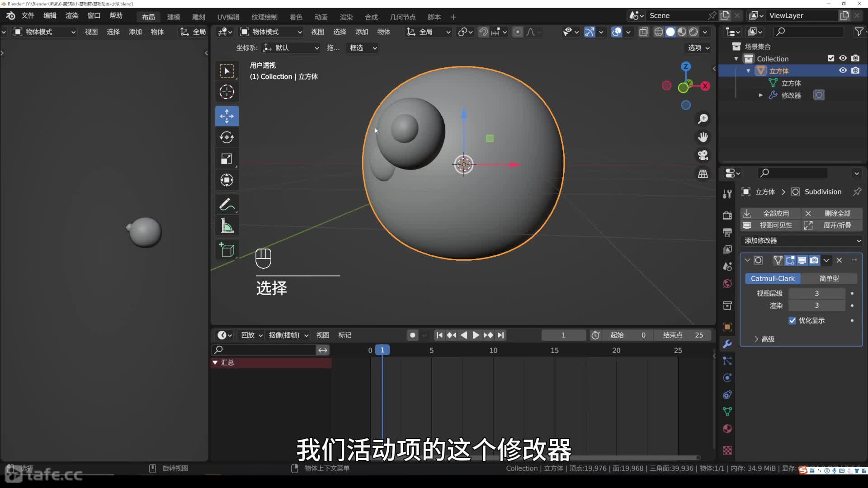Click 视图层级 value field
Viewport: 868px width, 488px height.
pyautogui.click(x=816, y=294)
